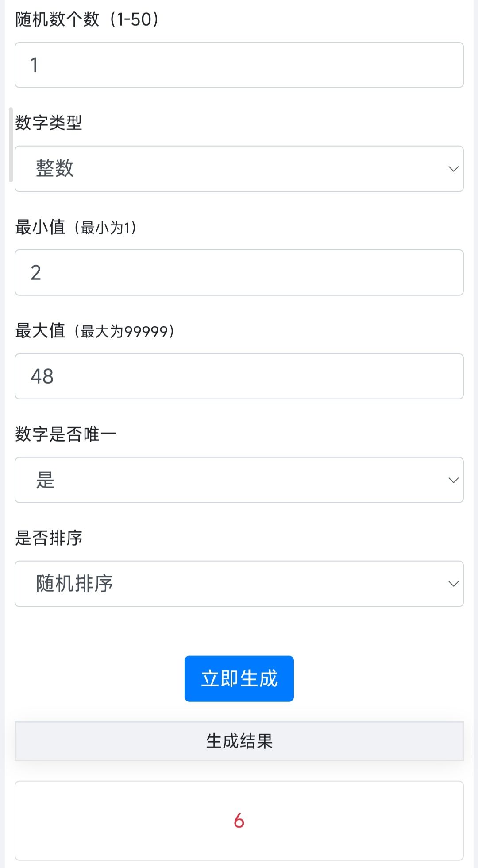478x868 pixels.
Task: Click the 是否排序 dropdown chevron arrow
Action: (x=453, y=584)
